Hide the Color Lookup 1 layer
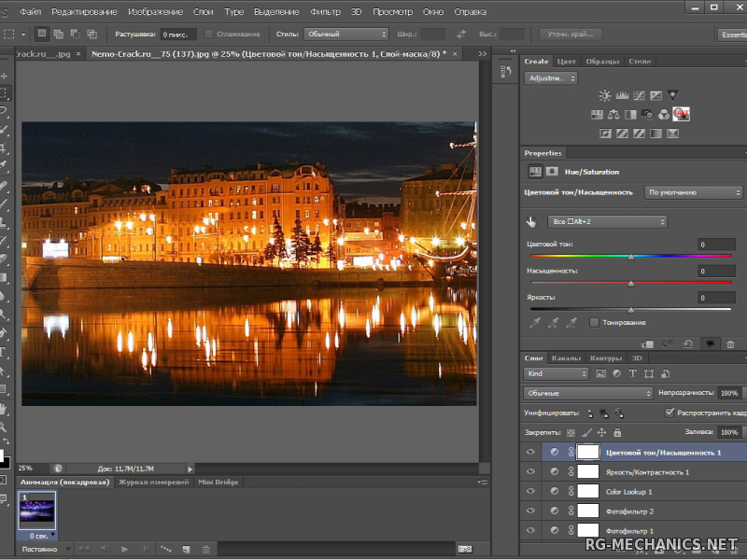The width and height of the screenshot is (747, 560). click(530, 492)
